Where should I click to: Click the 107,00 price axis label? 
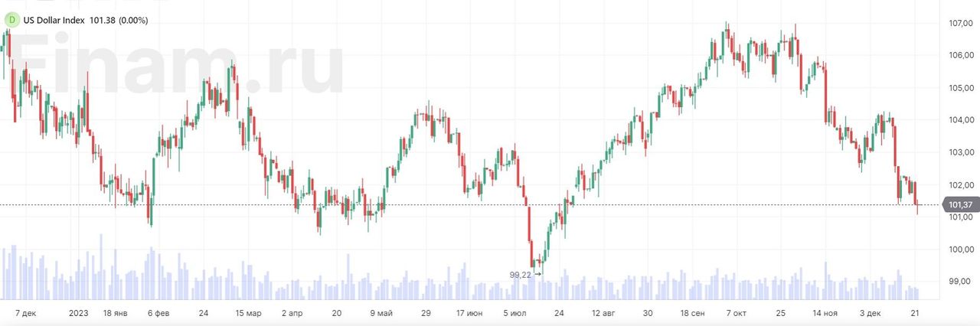pos(961,24)
